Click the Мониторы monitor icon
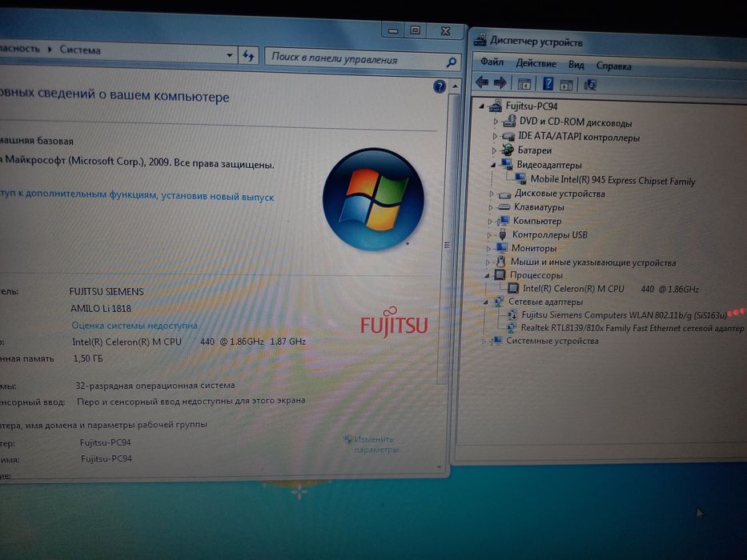The height and width of the screenshot is (560, 747). coord(501,248)
